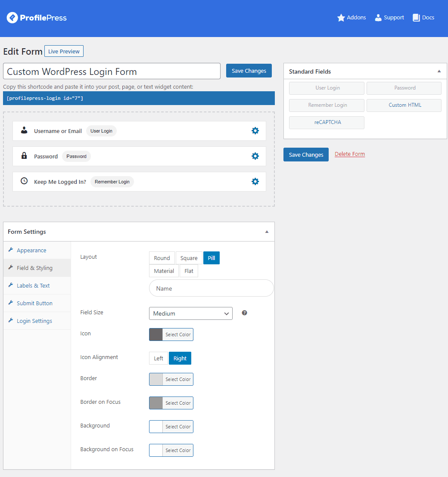Open settings gear on Password field
Screen dimensions: 448x477
click(255, 156)
